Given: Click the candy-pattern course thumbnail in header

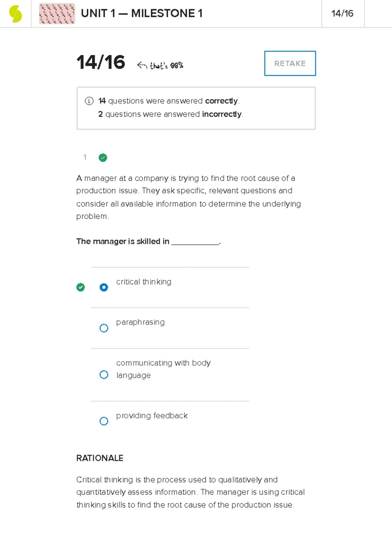Looking at the screenshot, I should [57, 14].
